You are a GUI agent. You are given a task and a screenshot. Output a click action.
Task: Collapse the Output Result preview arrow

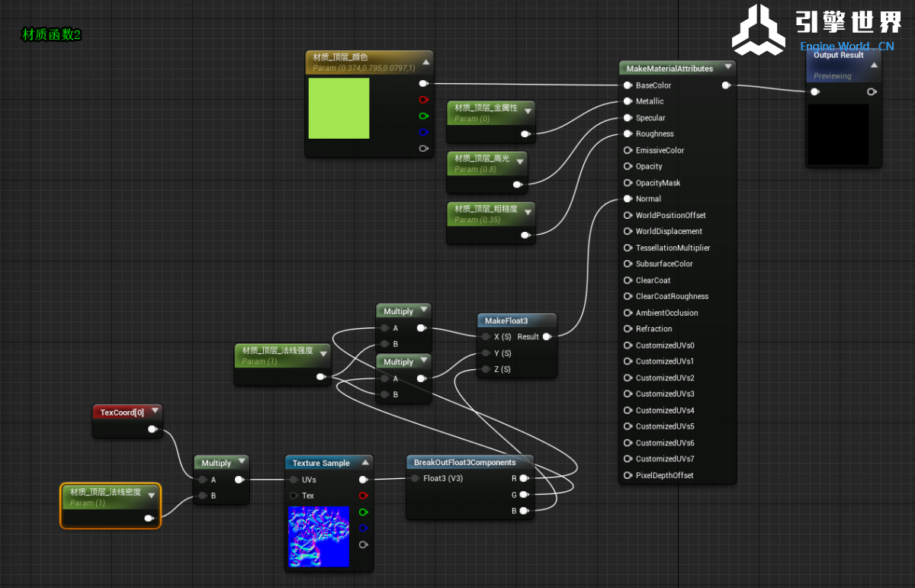pos(874,65)
